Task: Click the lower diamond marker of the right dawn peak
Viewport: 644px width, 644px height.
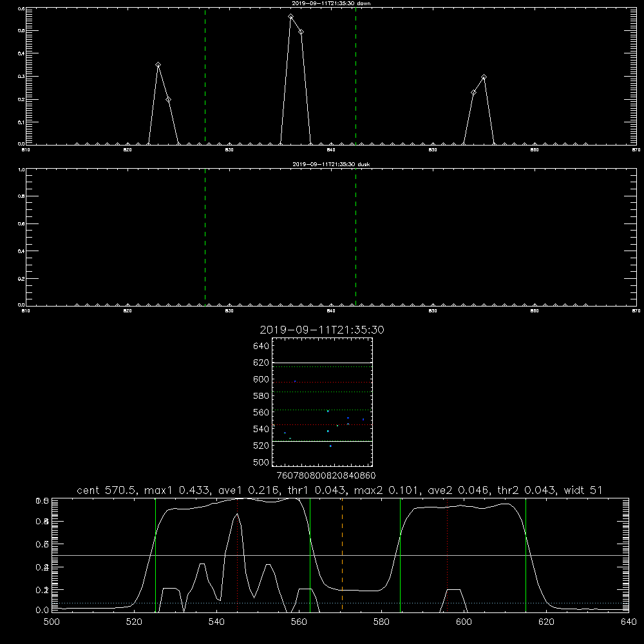Action: [x=473, y=93]
